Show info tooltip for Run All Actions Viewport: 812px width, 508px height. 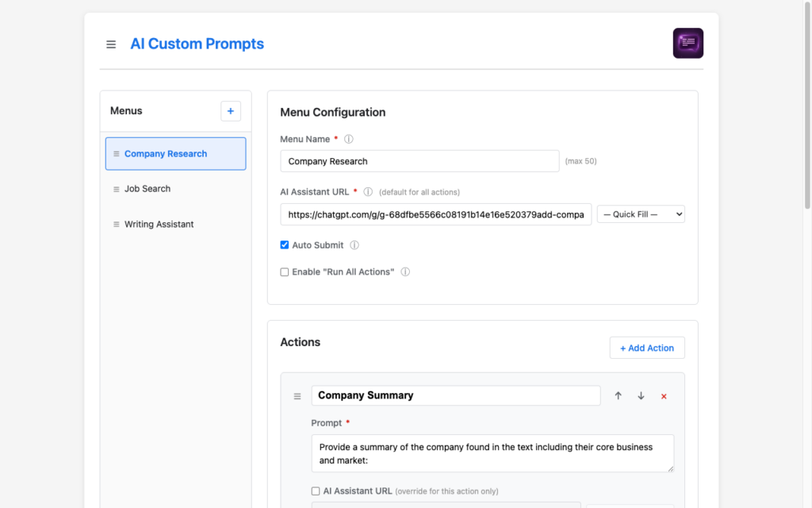405,271
